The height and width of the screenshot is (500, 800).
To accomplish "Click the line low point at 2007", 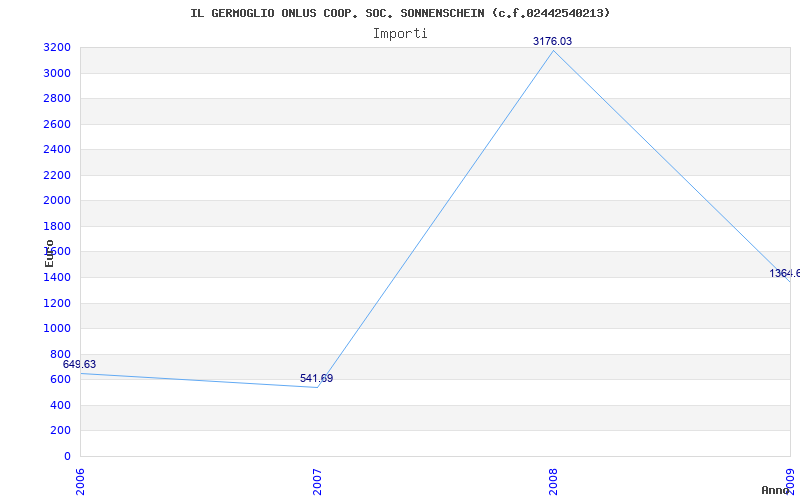I will click(x=317, y=387).
